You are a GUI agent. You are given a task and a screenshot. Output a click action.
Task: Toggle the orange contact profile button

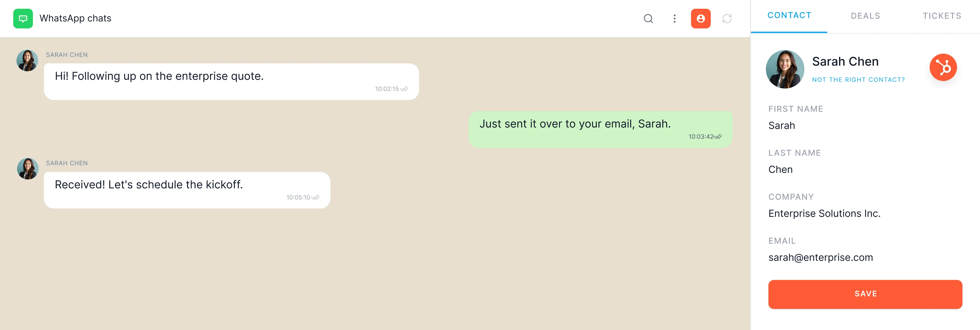click(700, 18)
